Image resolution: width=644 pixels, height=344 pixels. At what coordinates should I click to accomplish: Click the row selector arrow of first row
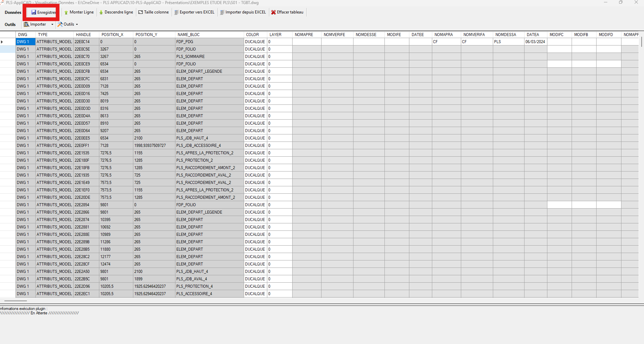point(3,42)
